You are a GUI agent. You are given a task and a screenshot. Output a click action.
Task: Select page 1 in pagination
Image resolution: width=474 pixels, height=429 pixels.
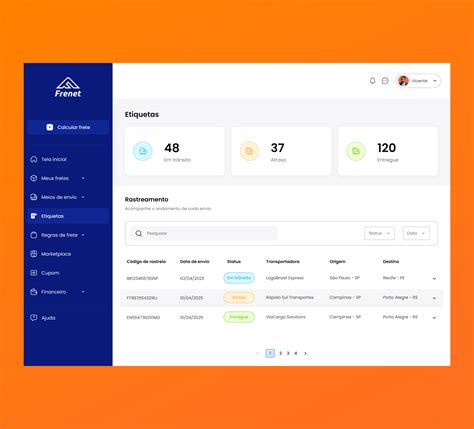(270, 353)
